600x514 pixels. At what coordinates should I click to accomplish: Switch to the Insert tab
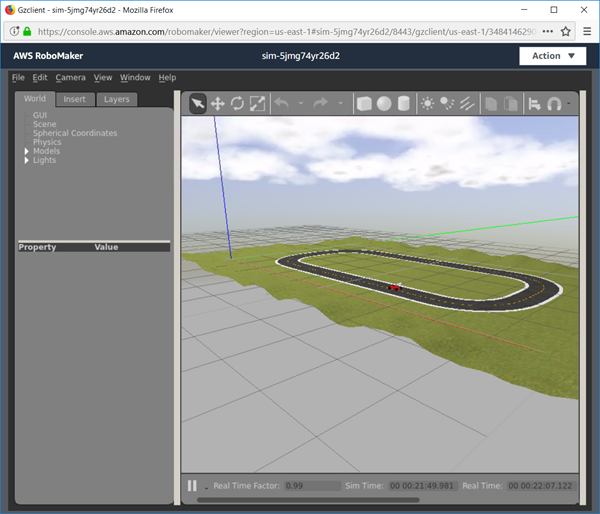pos(74,99)
